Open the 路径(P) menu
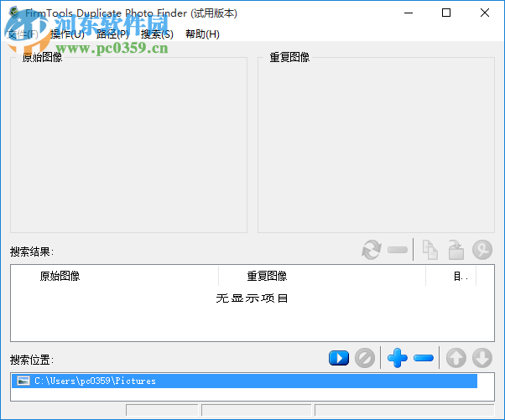 coord(112,34)
